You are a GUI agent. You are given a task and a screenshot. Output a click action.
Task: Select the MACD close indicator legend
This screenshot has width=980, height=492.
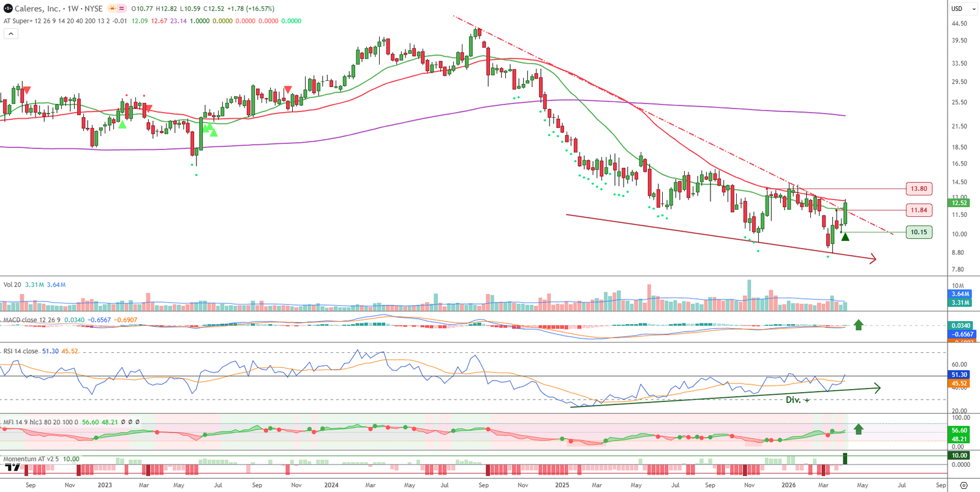32,320
